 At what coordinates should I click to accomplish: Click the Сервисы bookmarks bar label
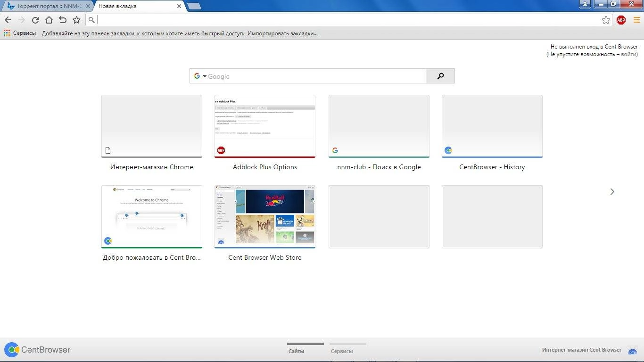pyautogui.click(x=25, y=33)
